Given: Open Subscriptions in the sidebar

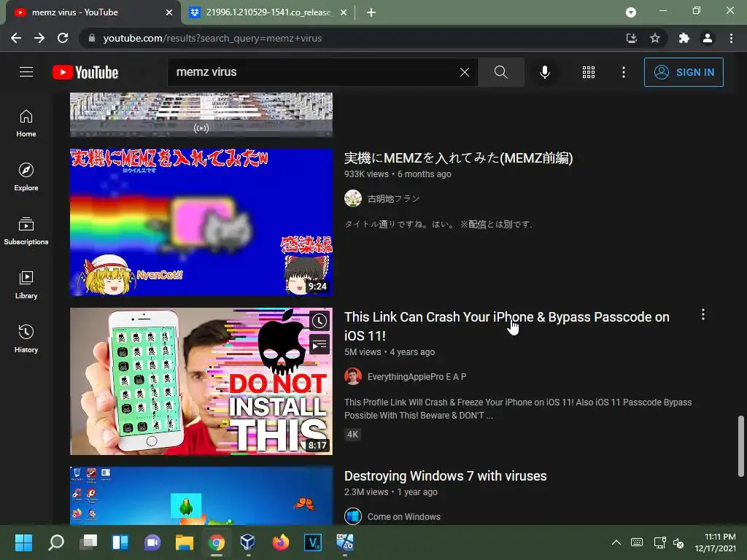Looking at the screenshot, I should coord(26,230).
